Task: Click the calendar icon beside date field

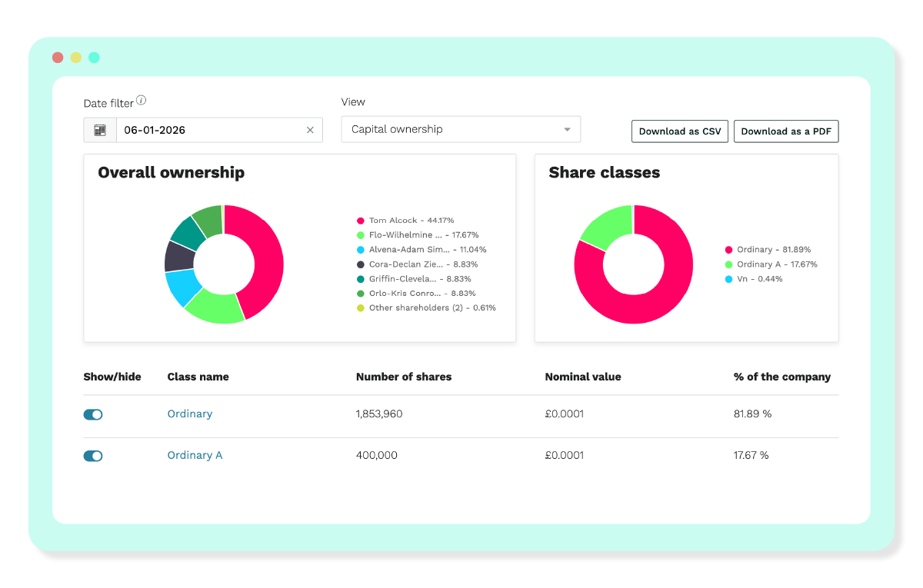Action: [100, 130]
